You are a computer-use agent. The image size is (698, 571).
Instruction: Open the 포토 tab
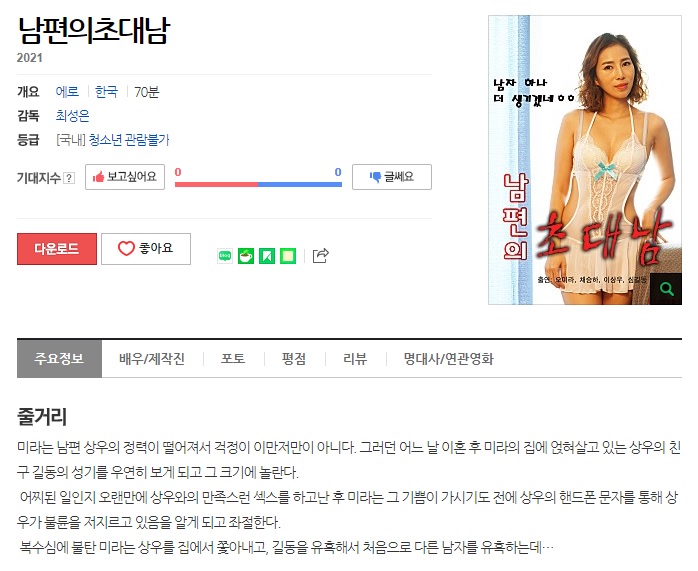point(233,359)
